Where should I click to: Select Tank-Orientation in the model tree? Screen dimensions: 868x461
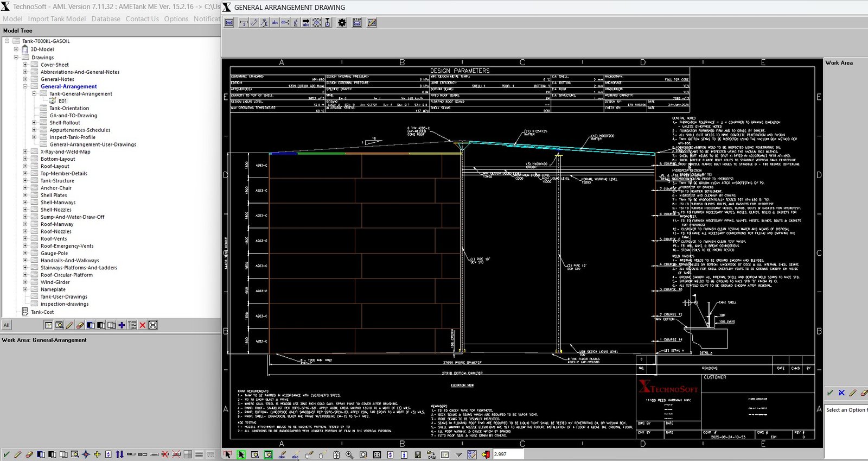(69, 108)
